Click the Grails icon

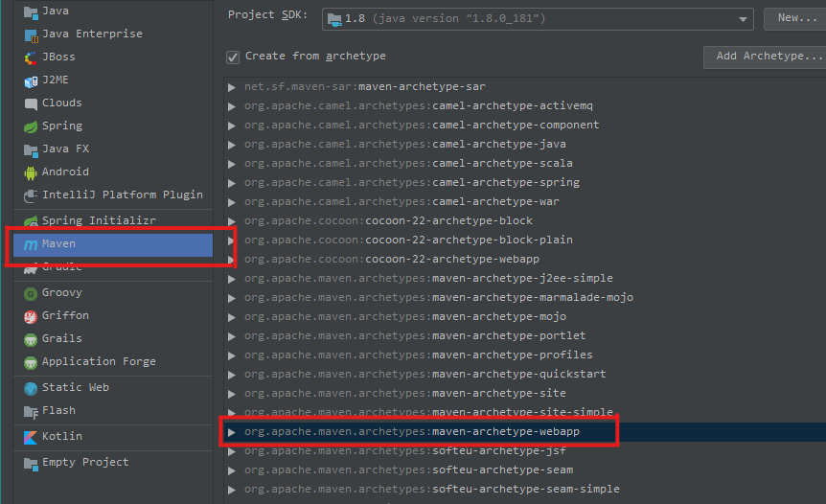click(31, 340)
